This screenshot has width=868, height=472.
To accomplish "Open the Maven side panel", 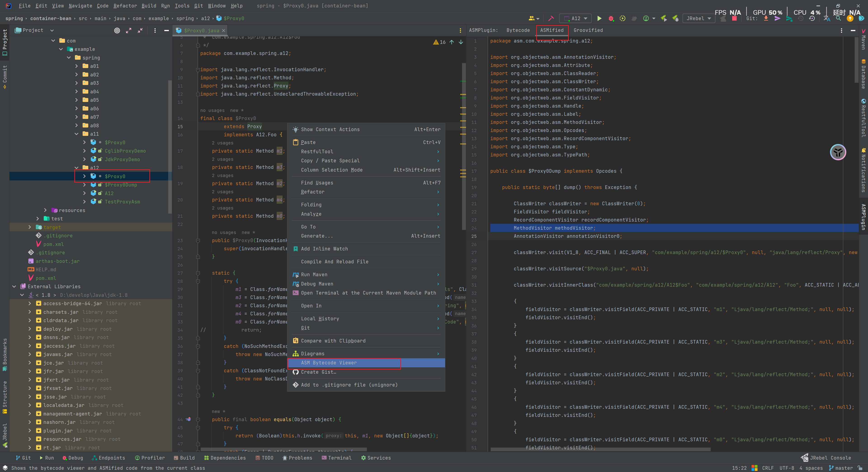I will (863, 39).
